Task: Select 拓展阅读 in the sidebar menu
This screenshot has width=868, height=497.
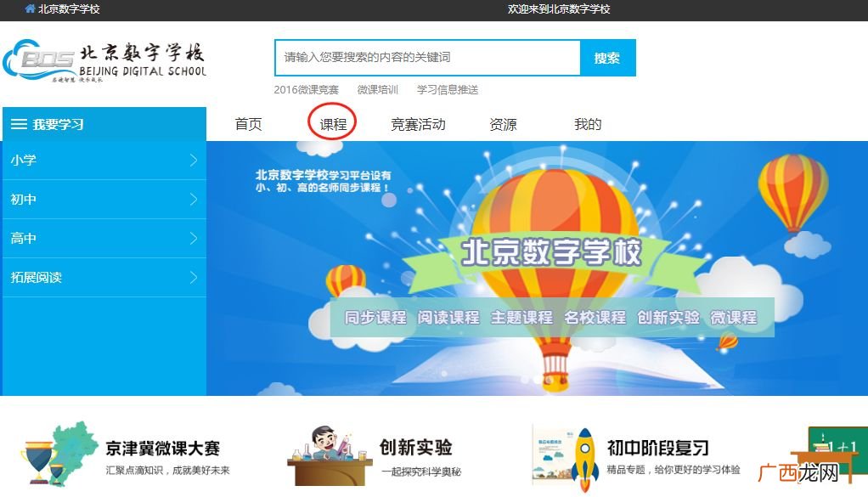Action: coord(104,277)
